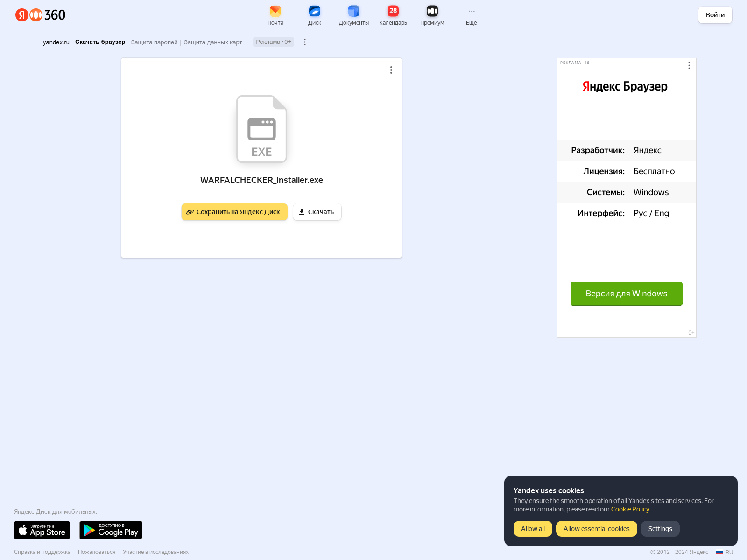747x560 pixels.
Task: Click Версия для Windows green button
Action: point(627,294)
